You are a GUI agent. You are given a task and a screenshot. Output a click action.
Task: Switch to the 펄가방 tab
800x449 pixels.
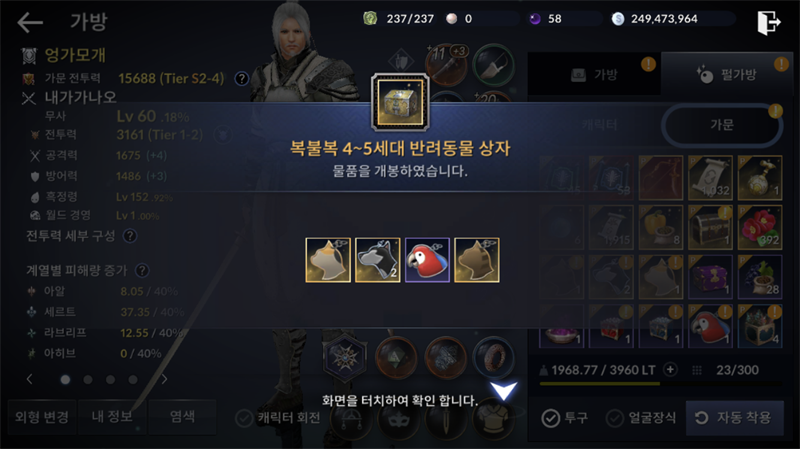pyautogui.click(x=728, y=74)
